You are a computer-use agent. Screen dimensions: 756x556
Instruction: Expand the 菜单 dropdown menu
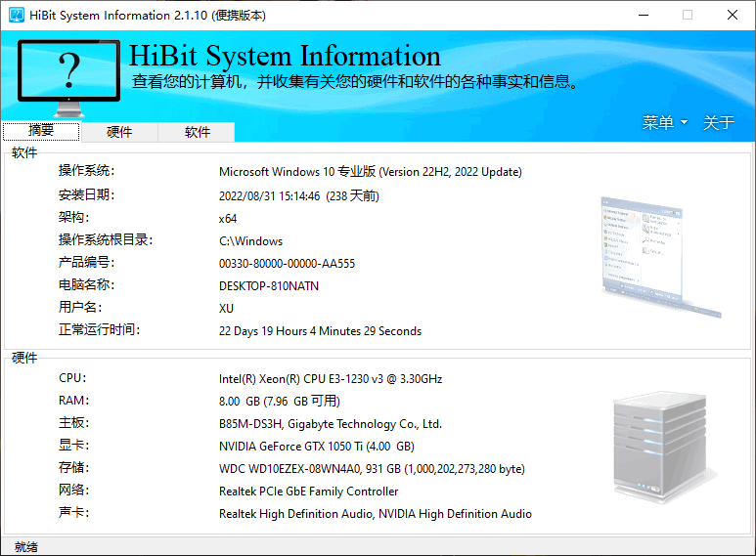664,122
